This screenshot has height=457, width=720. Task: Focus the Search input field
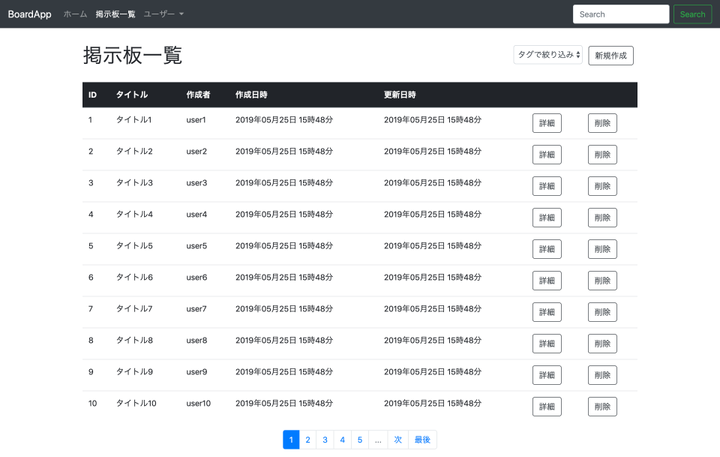point(621,14)
